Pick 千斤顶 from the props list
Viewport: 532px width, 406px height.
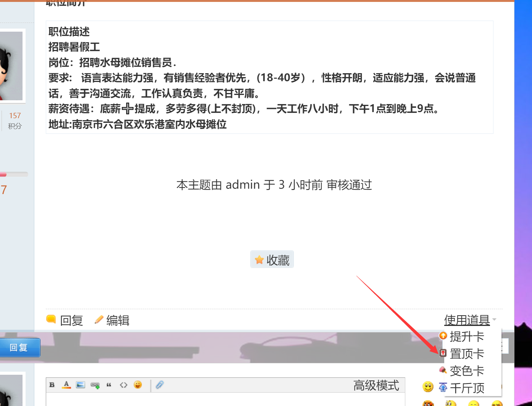click(x=467, y=388)
